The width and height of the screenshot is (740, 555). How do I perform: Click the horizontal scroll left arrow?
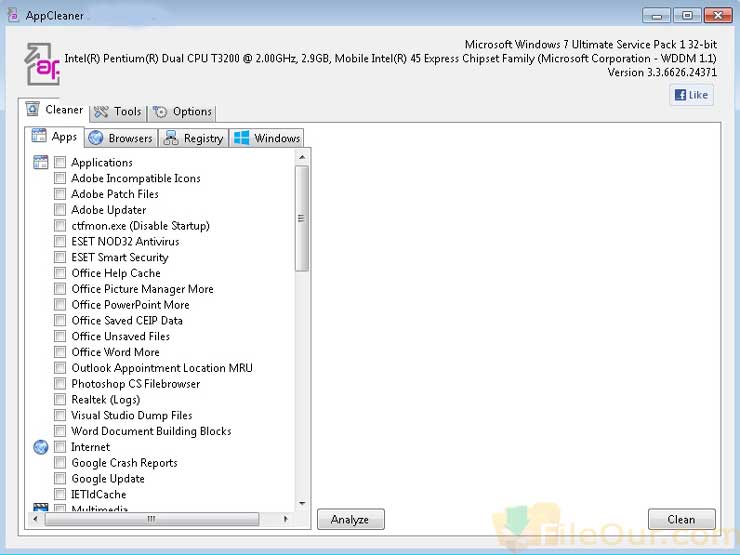coord(35,519)
